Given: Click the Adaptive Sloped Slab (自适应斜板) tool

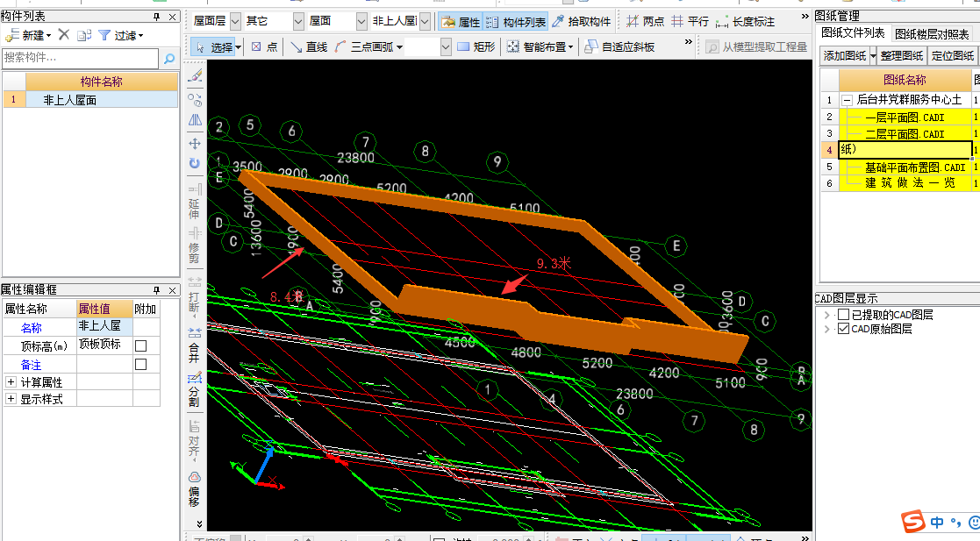Looking at the screenshot, I should (x=619, y=46).
